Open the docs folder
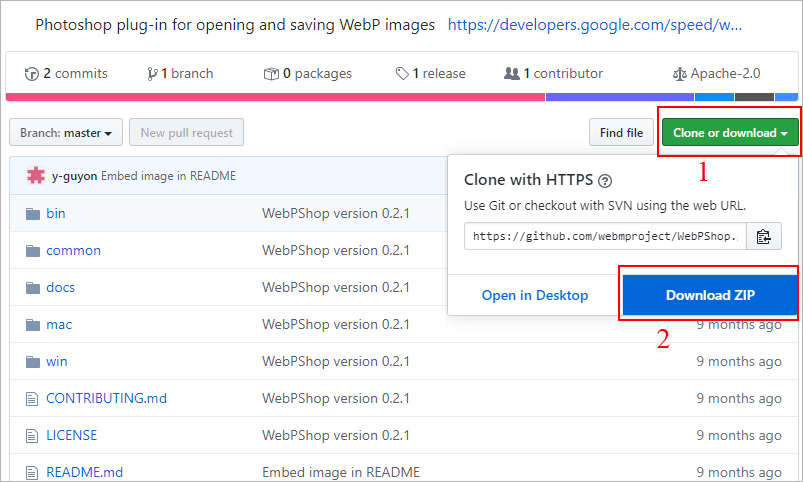Screen dimensions: 803x482 (x=60, y=287)
